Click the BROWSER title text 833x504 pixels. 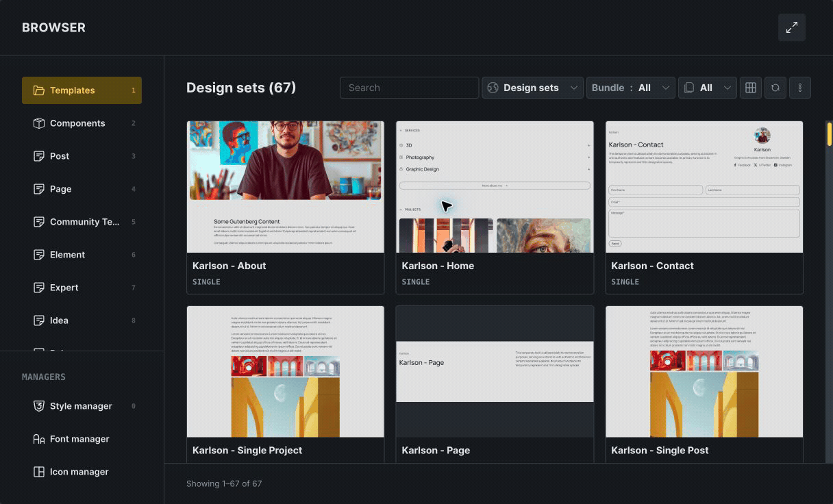tap(53, 27)
